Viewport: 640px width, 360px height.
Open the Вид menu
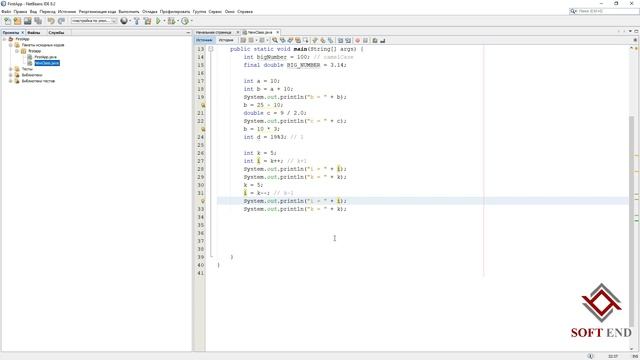point(33,11)
